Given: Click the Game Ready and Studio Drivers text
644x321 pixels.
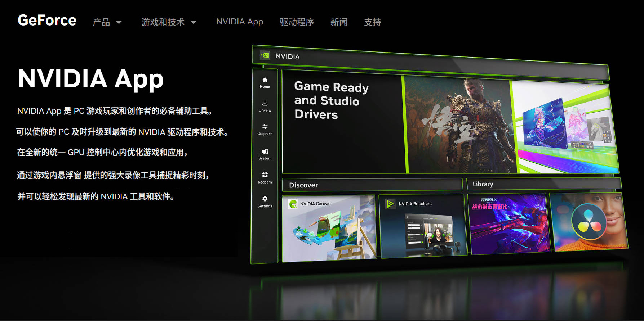Looking at the screenshot, I should click(331, 100).
